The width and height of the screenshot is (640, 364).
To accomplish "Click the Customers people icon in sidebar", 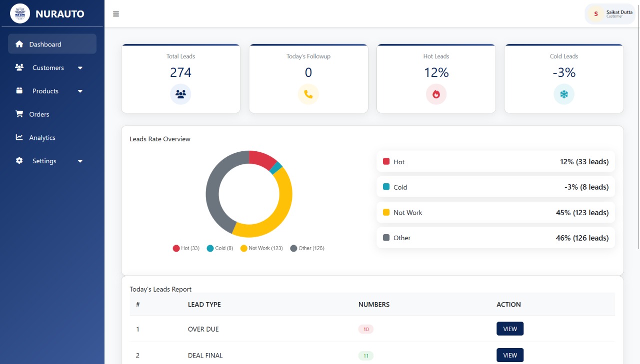I will point(19,67).
